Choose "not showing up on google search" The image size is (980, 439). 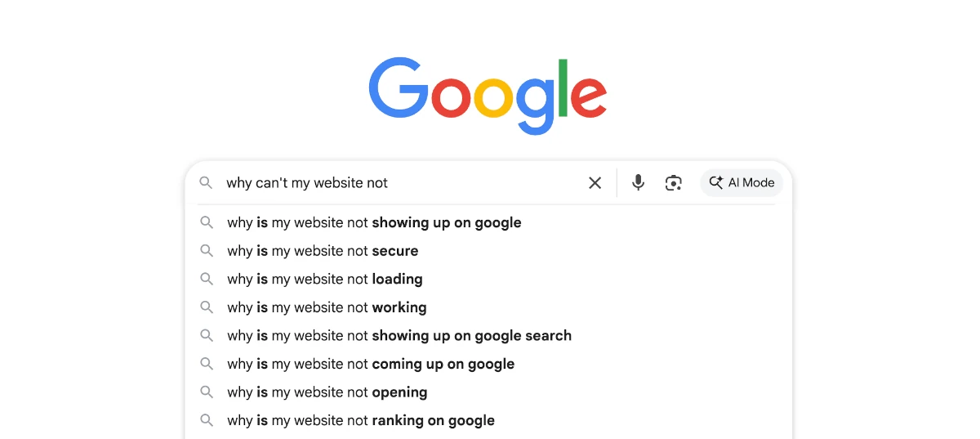[x=399, y=335]
